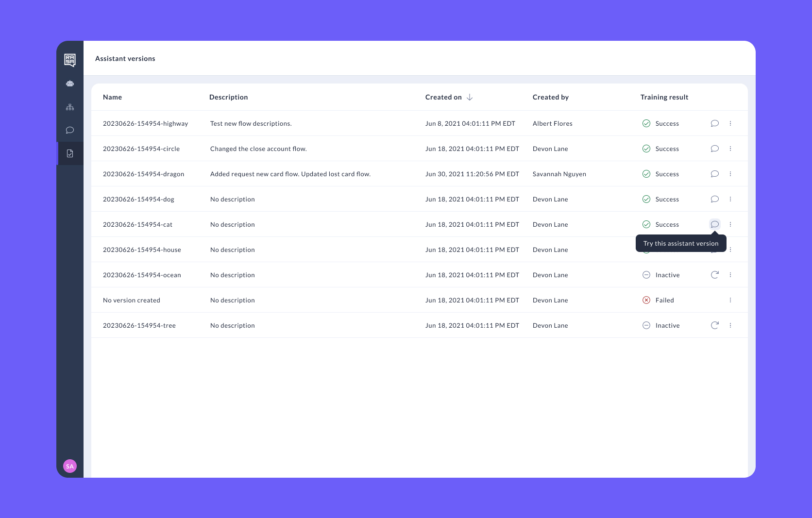The width and height of the screenshot is (812, 518).
Task: Click the Training result column header
Action: click(x=664, y=97)
